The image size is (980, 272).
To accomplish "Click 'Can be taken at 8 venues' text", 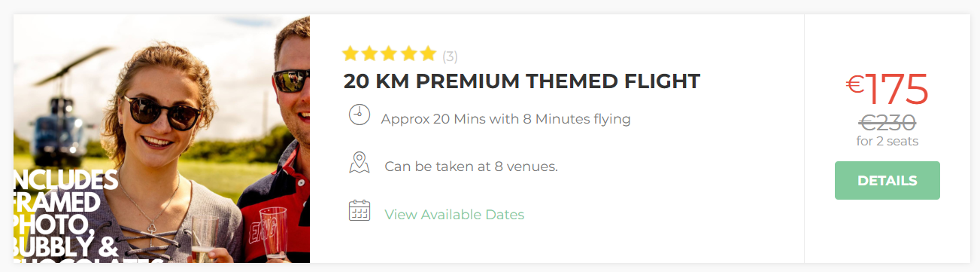I will point(472,167).
